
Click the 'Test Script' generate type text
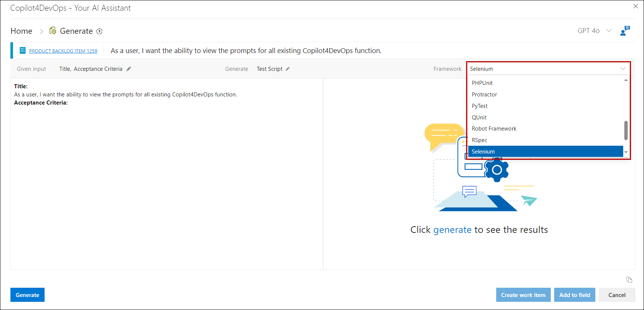pos(270,69)
